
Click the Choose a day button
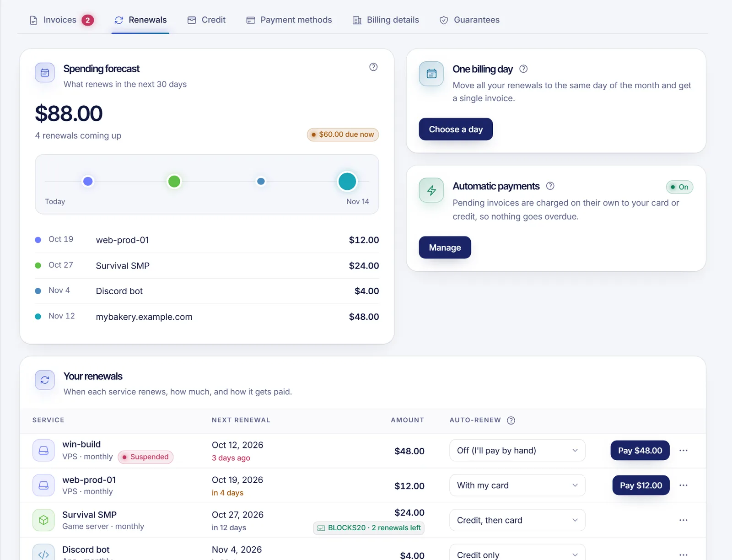456,129
